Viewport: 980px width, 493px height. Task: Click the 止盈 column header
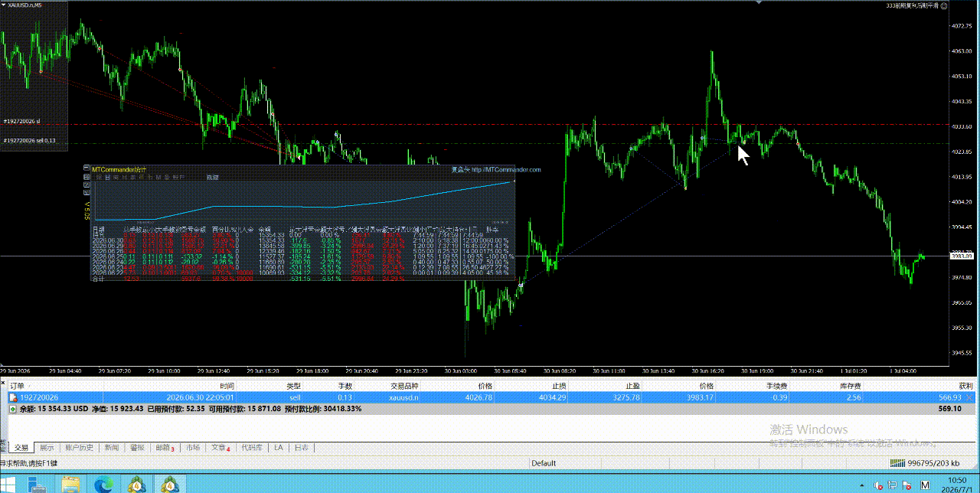click(x=632, y=387)
